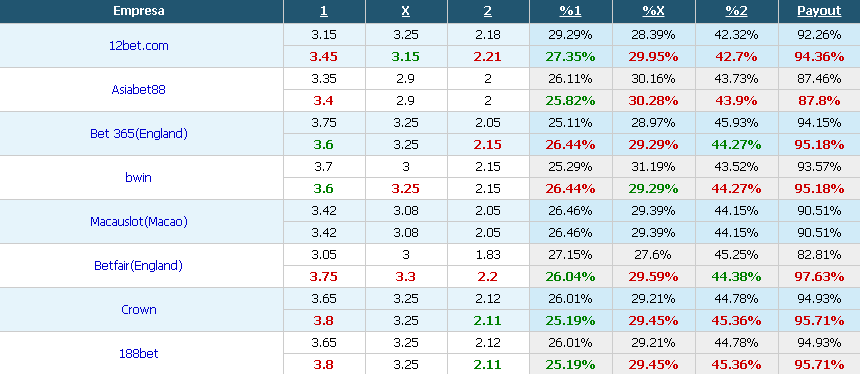The height and width of the screenshot is (374, 860).
Task: Open the Betfair(England) link
Action: click(x=138, y=266)
